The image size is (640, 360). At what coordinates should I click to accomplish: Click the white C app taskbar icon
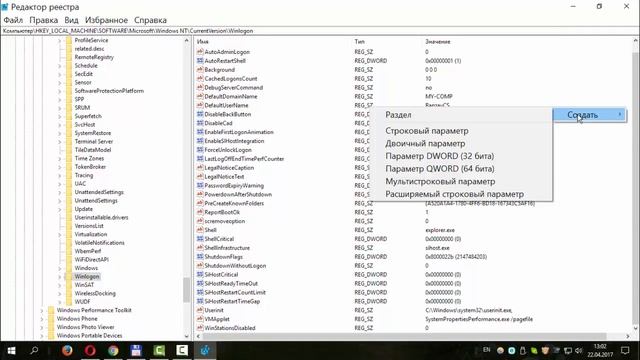[x=182, y=350]
